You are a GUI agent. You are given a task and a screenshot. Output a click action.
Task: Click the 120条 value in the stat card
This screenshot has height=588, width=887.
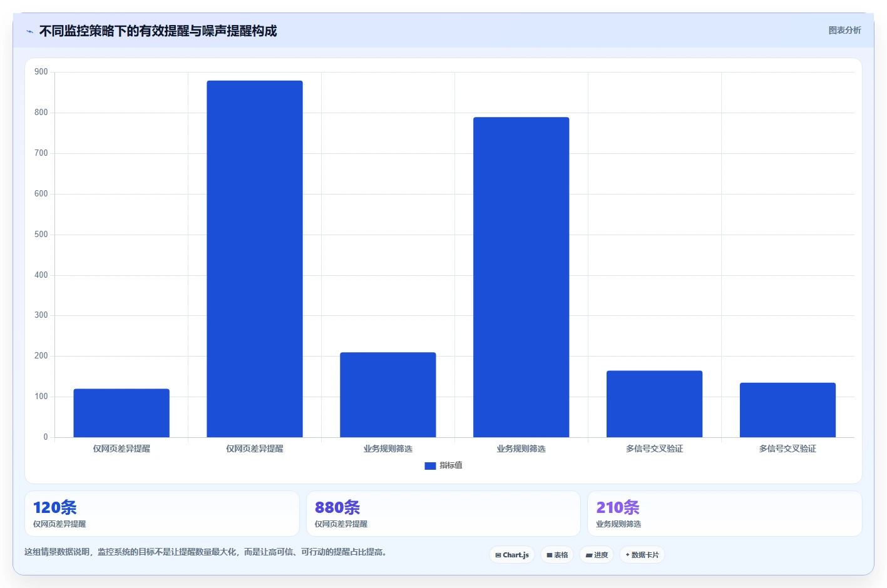coord(55,507)
